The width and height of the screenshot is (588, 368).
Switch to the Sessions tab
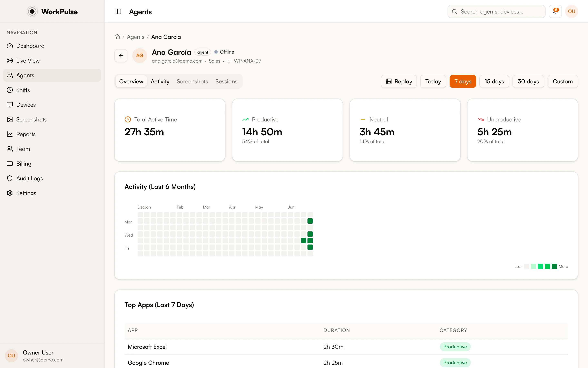click(x=226, y=82)
